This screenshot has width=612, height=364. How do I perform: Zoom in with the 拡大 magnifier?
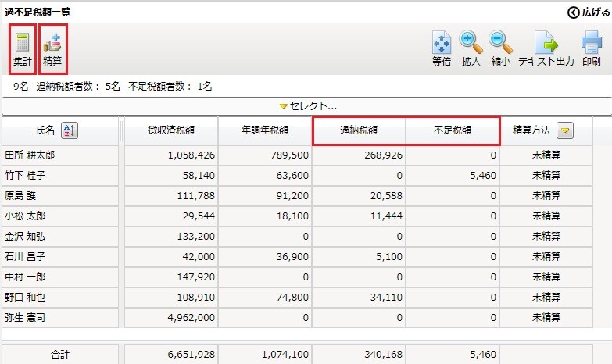click(471, 48)
